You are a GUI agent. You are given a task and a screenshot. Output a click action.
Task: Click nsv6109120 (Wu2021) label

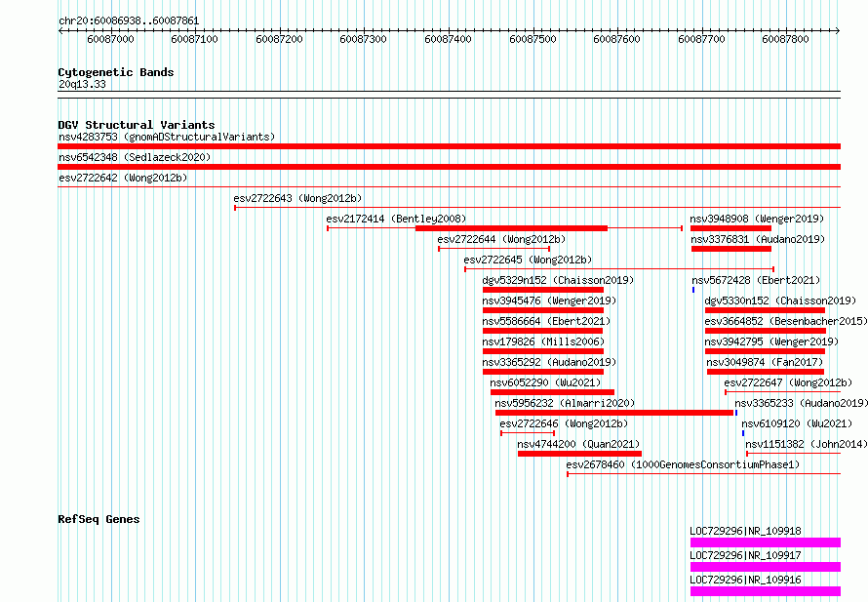coord(797,423)
